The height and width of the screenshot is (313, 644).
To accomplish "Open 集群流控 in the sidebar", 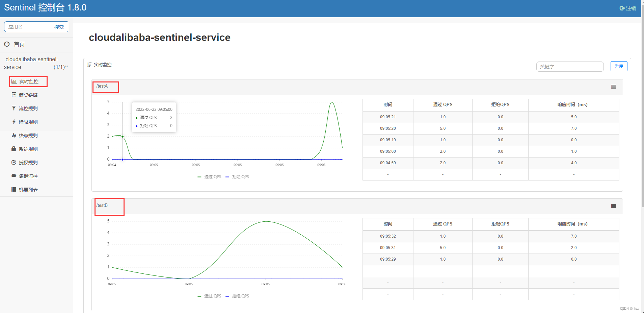I will tap(28, 176).
